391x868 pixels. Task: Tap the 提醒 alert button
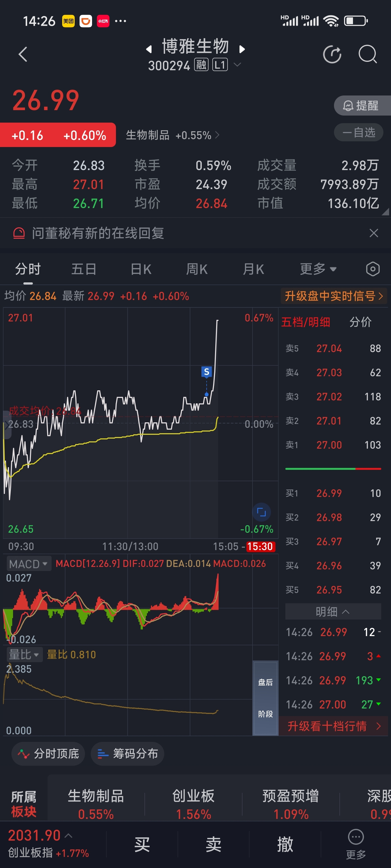(362, 106)
